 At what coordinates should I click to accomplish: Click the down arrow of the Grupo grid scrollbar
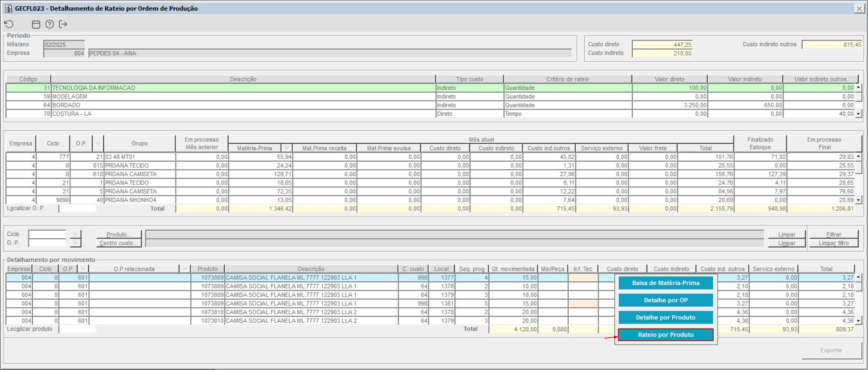858,200
